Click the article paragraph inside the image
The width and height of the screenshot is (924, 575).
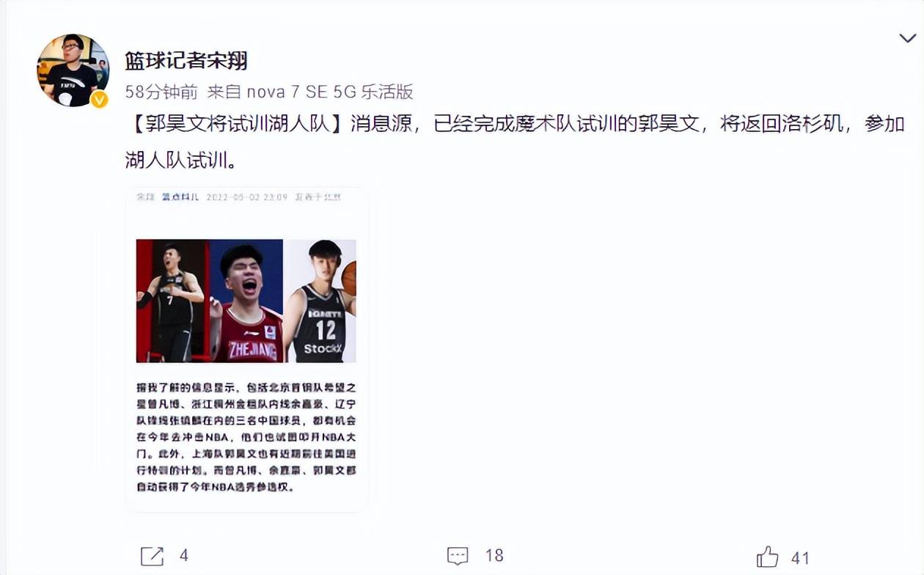click(x=246, y=436)
